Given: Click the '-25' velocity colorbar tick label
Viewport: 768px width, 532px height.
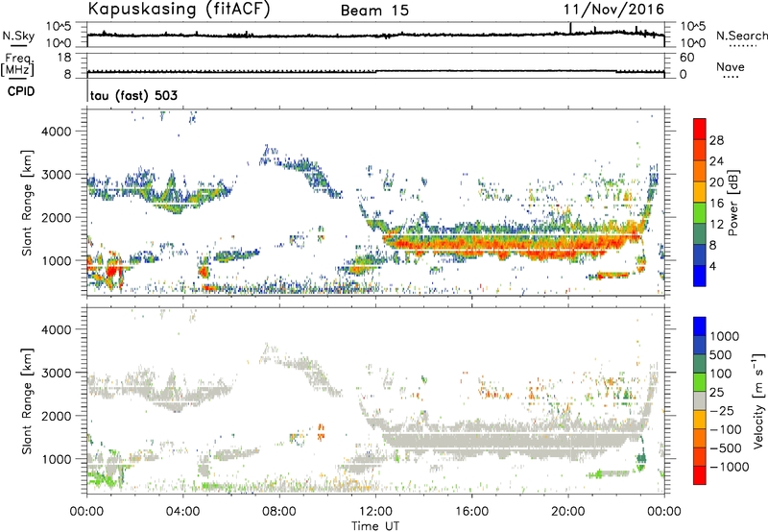Looking at the screenshot, I should point(722,410).
